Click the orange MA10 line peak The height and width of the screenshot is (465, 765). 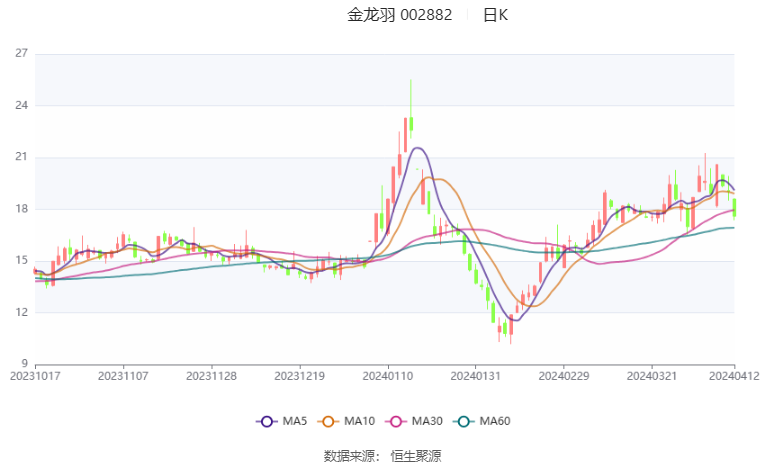[429, 178]
